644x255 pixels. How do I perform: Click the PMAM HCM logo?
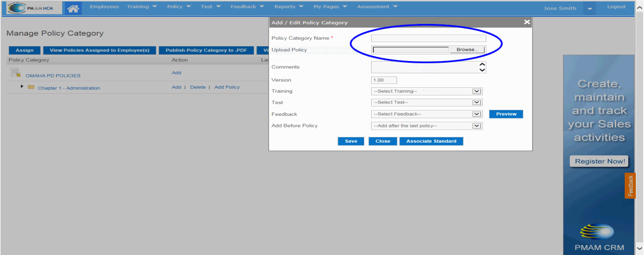[x=32, y=8]
